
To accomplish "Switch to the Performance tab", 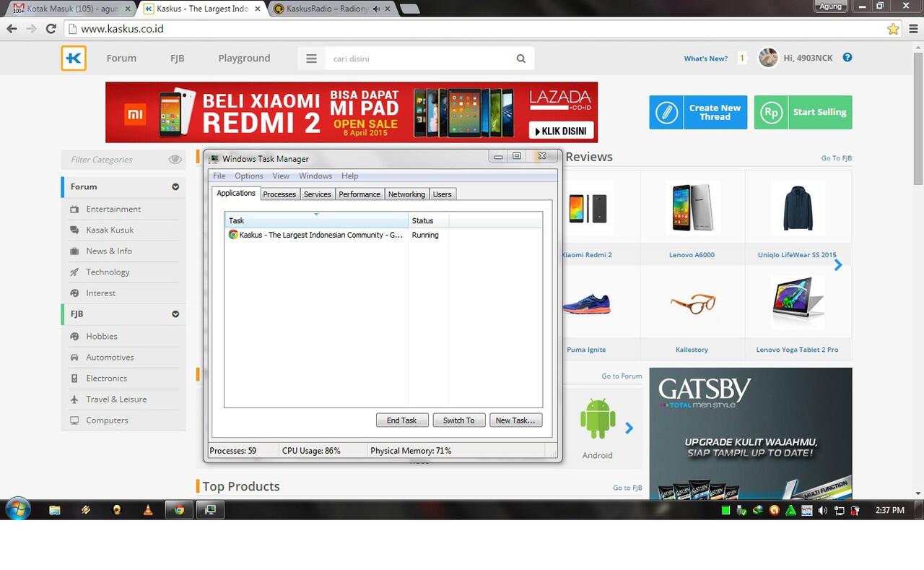I will click(x=359, y=194).
